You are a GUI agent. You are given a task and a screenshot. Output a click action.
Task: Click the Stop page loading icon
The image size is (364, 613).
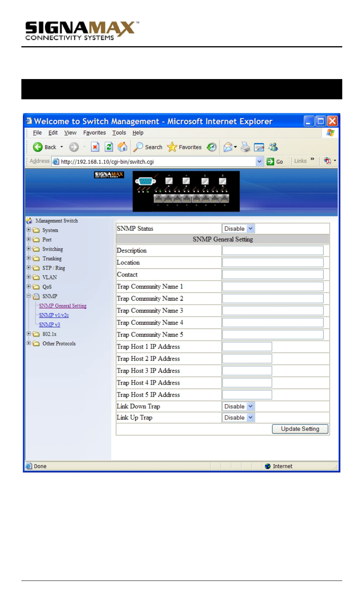(x=95, y=147)
